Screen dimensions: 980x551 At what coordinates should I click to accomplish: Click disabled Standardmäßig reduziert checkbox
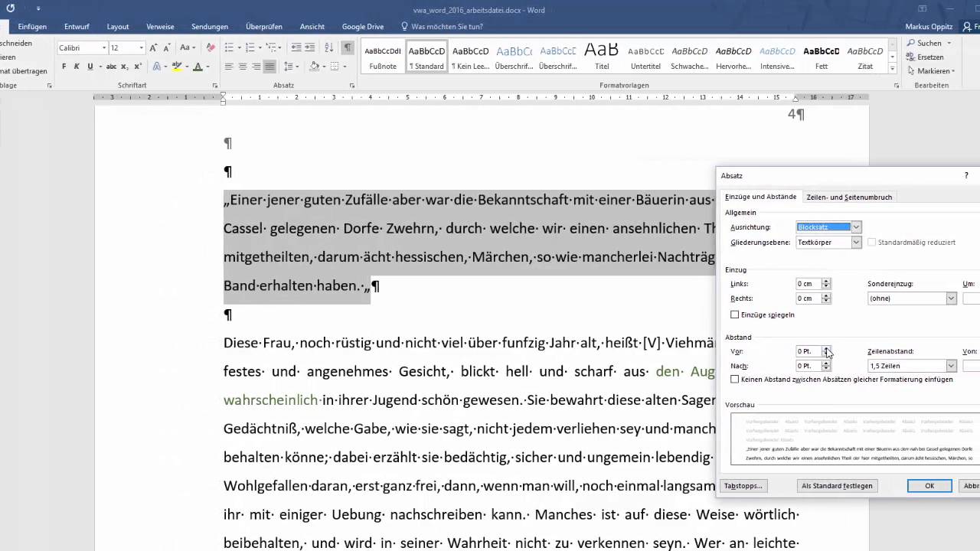[872, 243]
